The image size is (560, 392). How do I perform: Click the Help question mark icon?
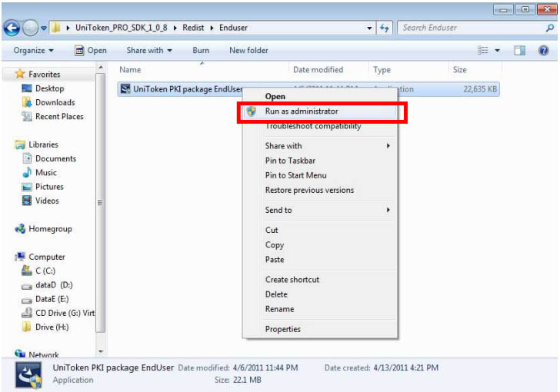coord(544,50)
